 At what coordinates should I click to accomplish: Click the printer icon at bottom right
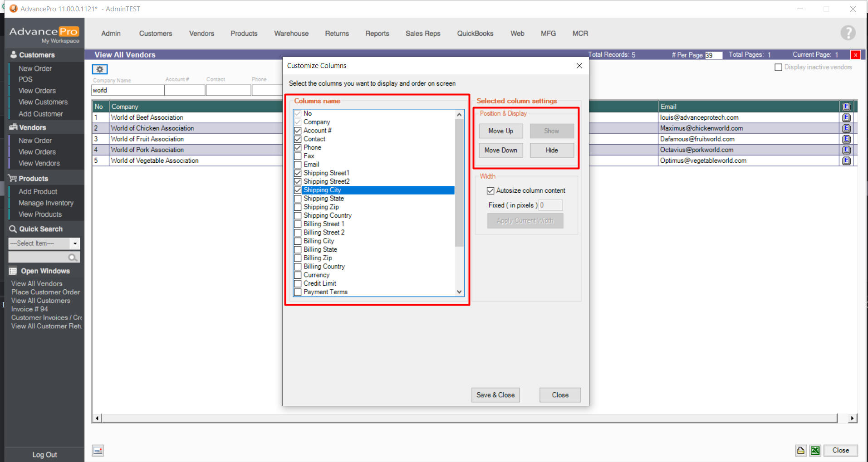801,450
